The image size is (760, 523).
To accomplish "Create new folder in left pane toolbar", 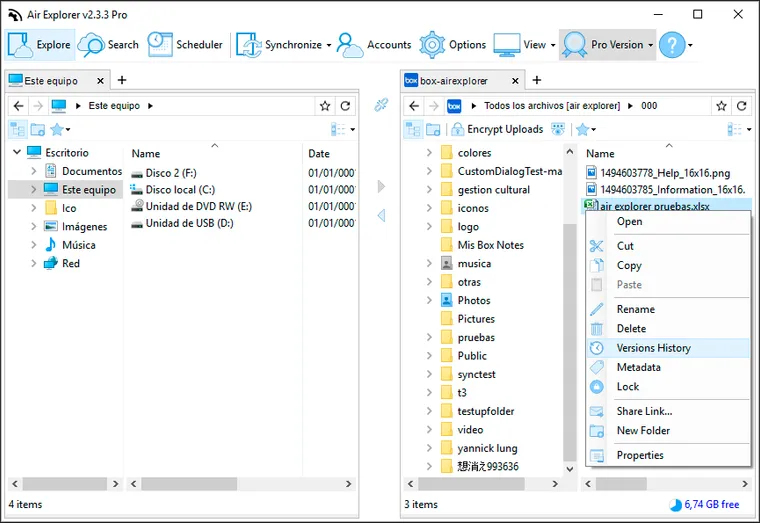I will pos(38,129).
